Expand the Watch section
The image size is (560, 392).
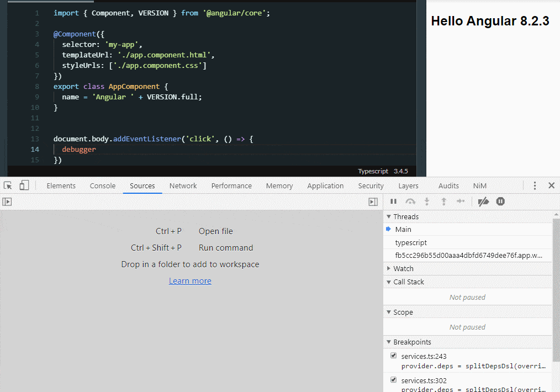pos(389,268)
